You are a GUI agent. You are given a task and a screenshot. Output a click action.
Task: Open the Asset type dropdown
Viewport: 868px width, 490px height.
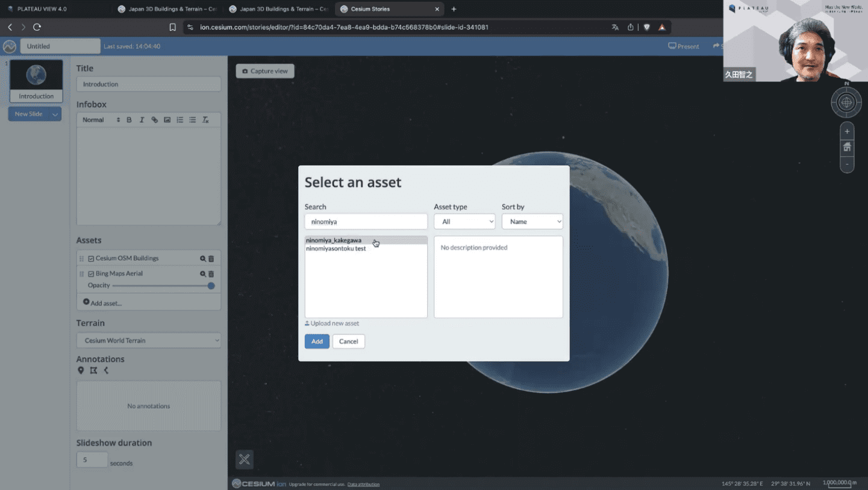pyautogui.click(x=464, y=222)
